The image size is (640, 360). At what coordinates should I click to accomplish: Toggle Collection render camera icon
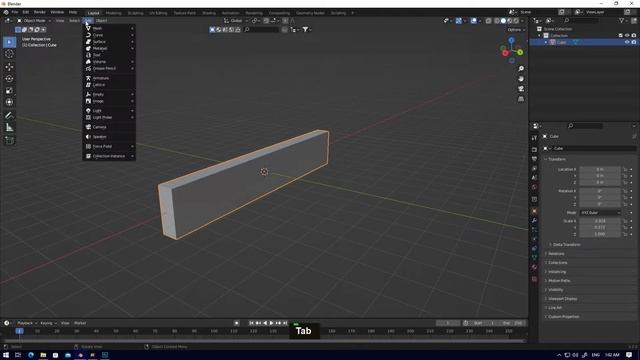(634, 36)
